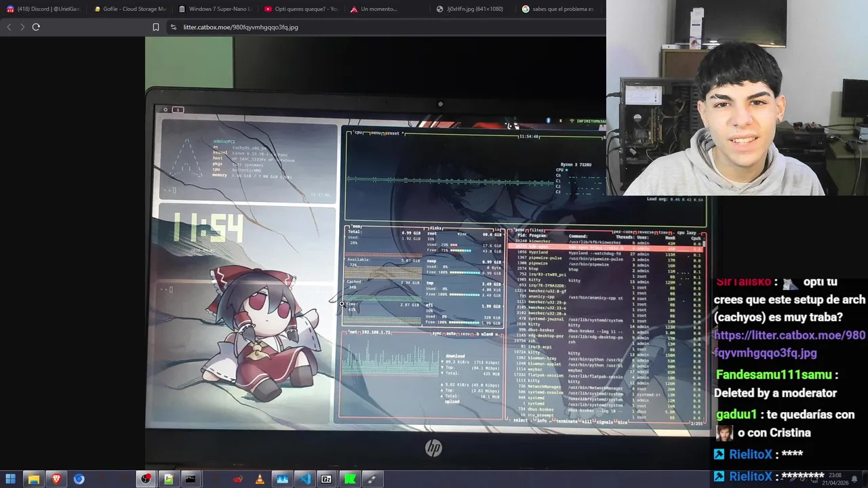Image resolution: width=868 pixels, height=488 pixels.
Task: Click 'Deleted by a moderator' chat message
Action: pos(775,393)
